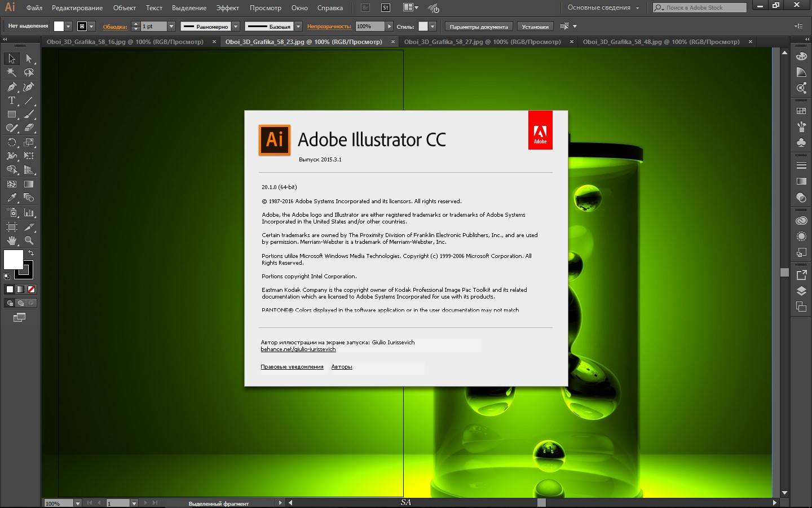Open the Равномерно profile dropdown
The width and height of the screenshot is (812, 508).
click(x=236, y=27)
